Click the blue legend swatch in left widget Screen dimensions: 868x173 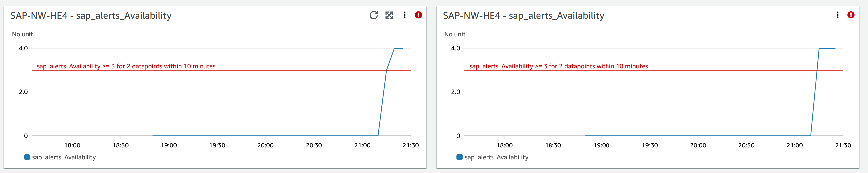click(27, 157)
